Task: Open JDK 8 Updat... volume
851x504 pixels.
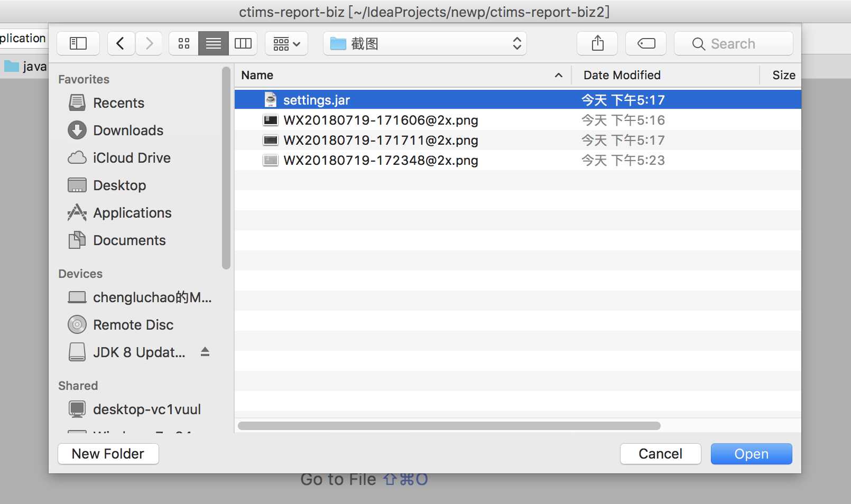Action: pos(139,352)
